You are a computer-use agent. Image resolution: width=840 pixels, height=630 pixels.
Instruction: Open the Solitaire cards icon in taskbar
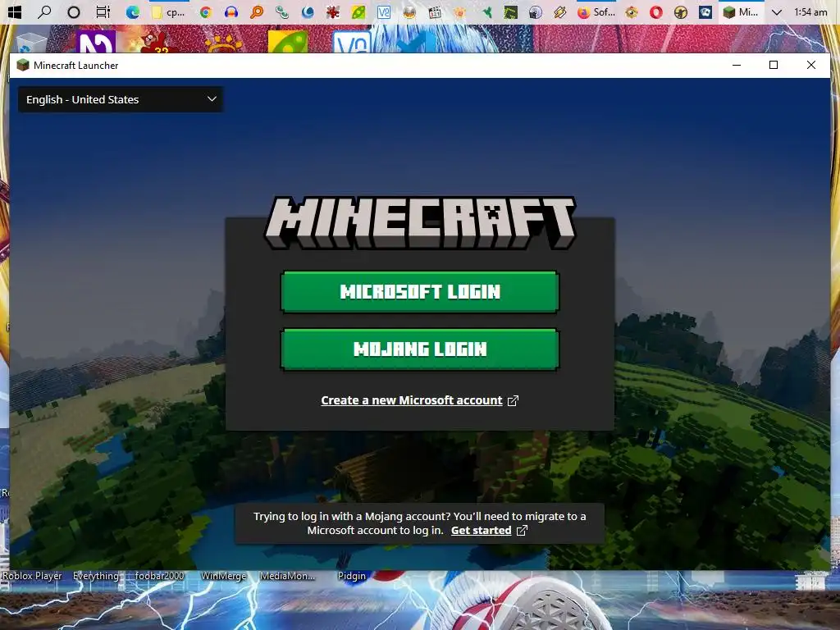[x=705, y=11]
